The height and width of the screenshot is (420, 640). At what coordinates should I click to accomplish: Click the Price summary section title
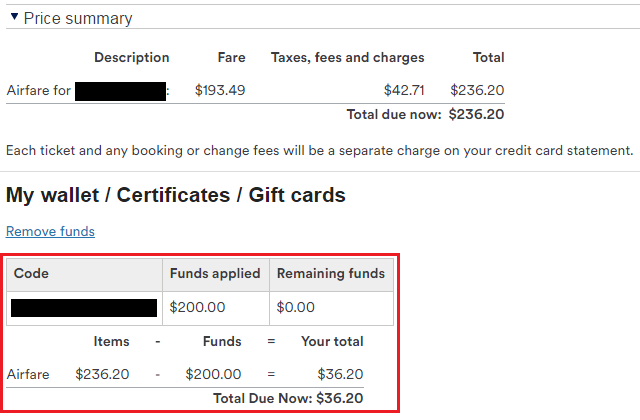click(78, 18)
